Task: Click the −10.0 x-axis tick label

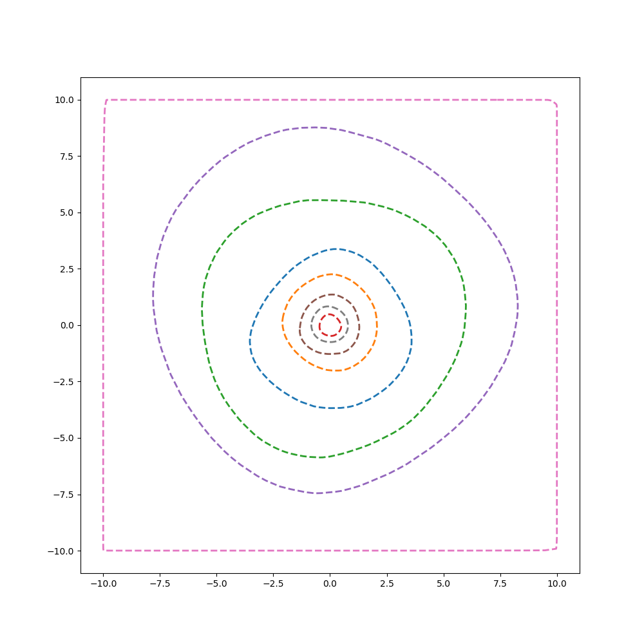Action: tap(103, 583)
